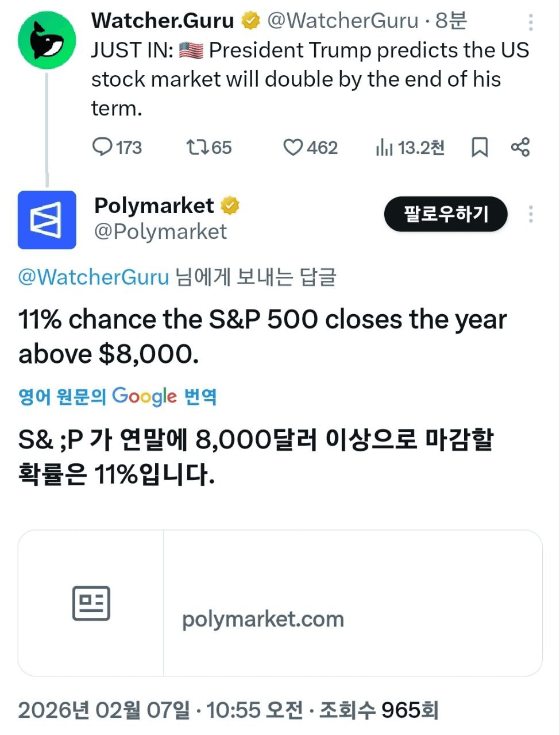Screen dimensions: 560x735
Task: Click the article icon in link preview
Action: 91,603
